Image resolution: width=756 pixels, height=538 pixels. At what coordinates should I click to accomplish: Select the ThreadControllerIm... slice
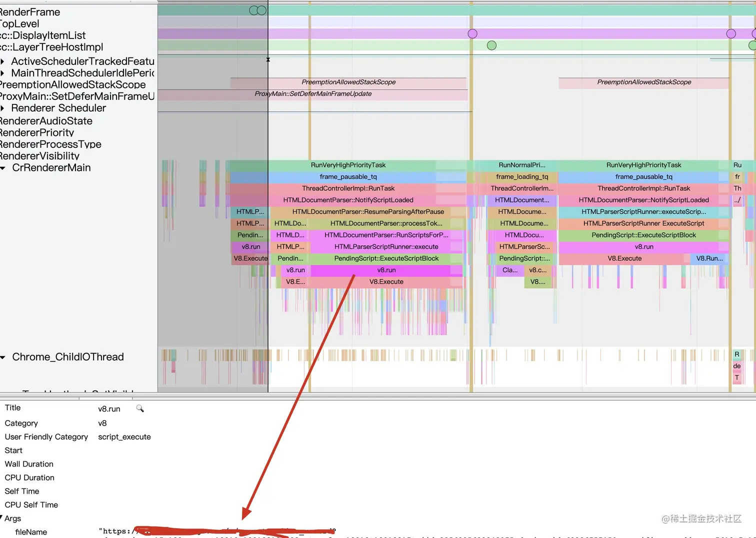521,188
